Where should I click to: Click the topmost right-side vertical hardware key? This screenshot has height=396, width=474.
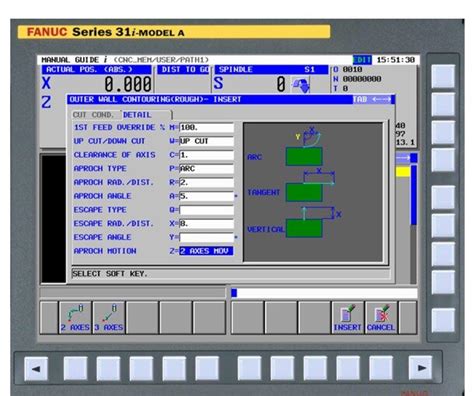click(443, 76)
